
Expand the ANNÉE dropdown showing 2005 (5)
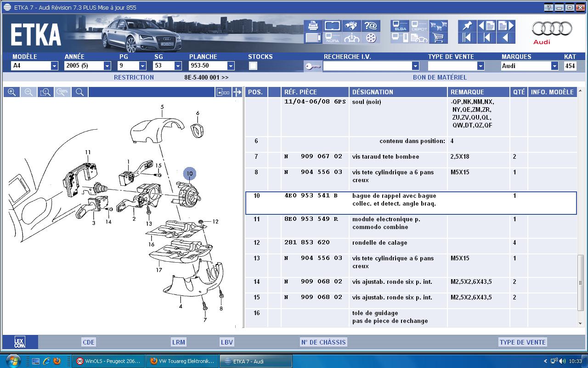107,66
